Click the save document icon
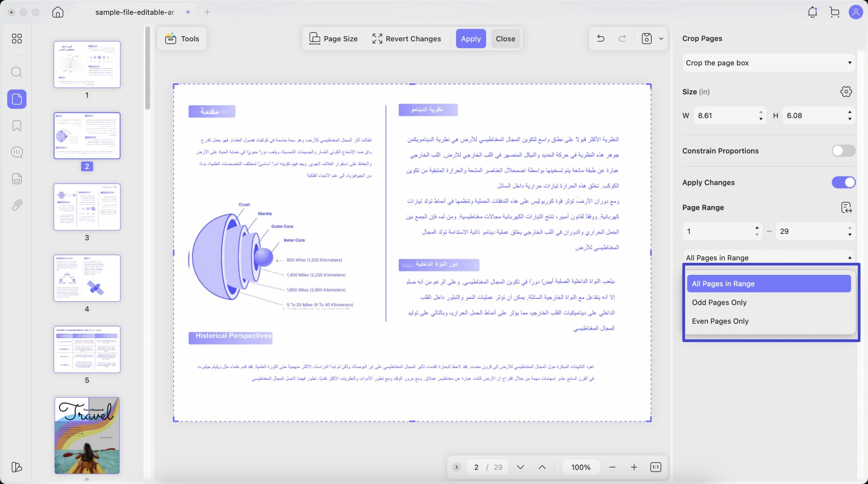The height and width of the screenshot is (484, 868). [x=647, y=39]
